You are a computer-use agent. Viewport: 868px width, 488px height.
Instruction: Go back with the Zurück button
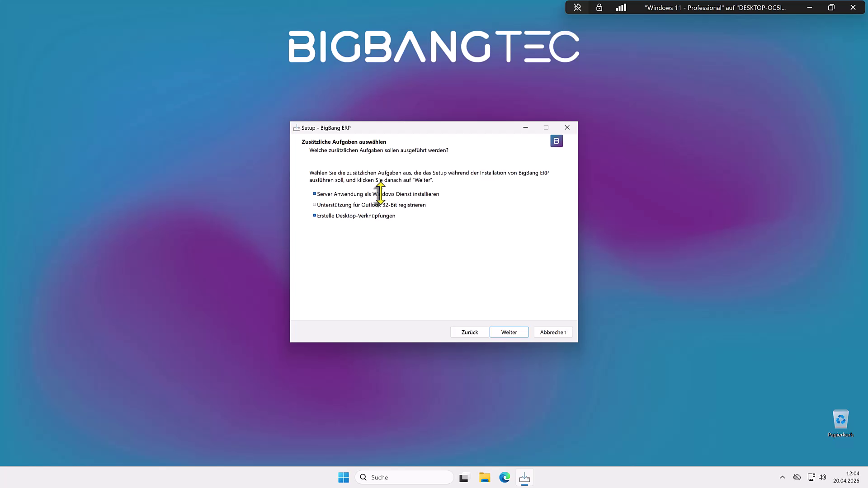coord(470,332)
